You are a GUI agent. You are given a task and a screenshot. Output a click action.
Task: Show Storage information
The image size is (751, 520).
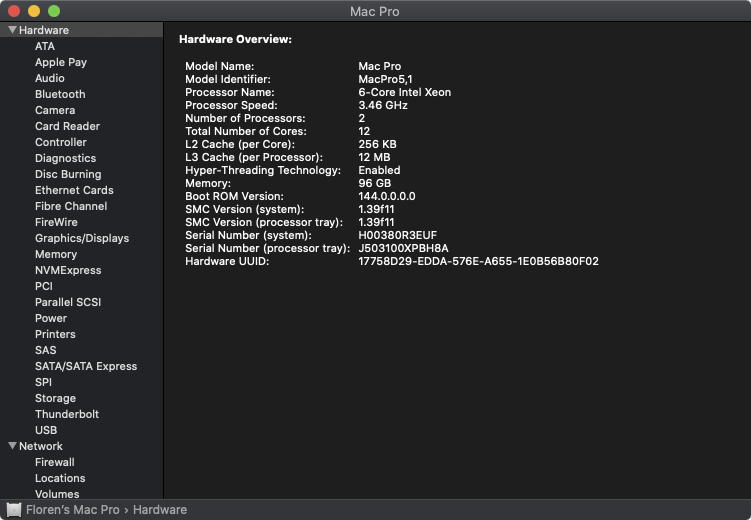click(x=55, y=398)
